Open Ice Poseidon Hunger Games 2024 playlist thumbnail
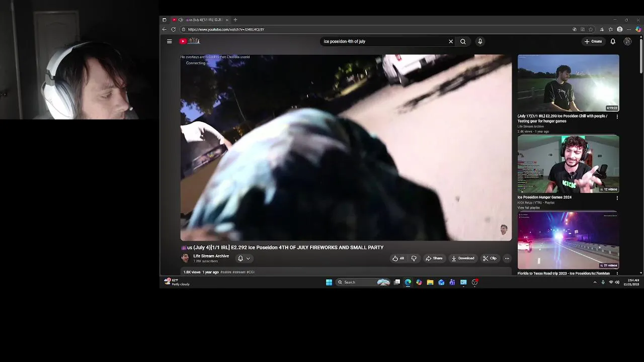Screen dimensions: 644x362 (569, 164)
